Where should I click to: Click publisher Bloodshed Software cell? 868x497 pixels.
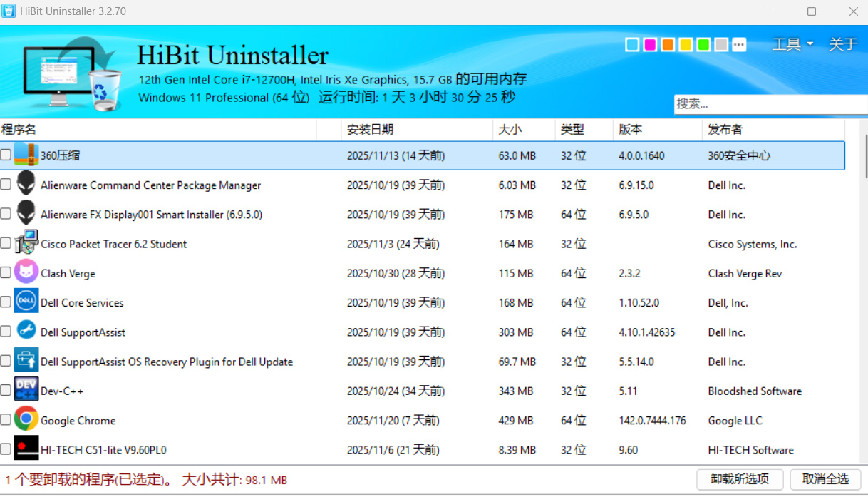point(755,391)
